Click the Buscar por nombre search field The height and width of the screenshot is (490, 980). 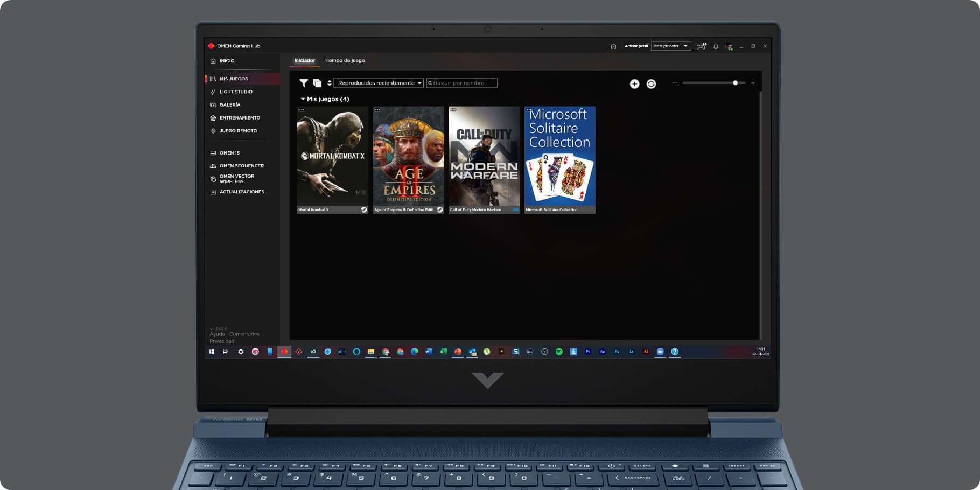(x=461, y=83)
